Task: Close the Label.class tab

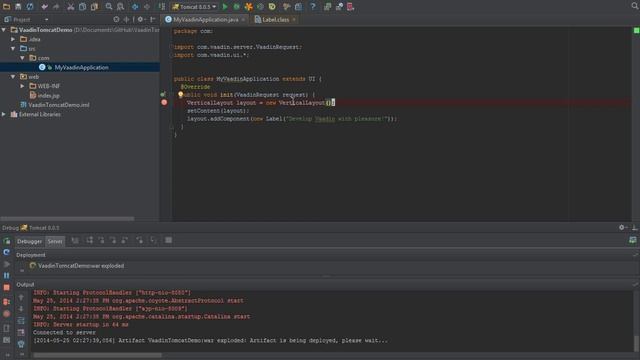Action: click(293, 20)
